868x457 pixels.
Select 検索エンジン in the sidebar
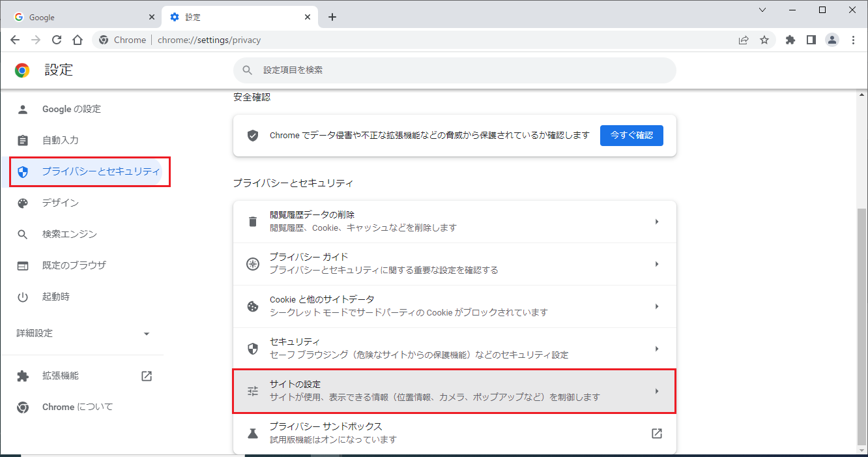tap(69, 234)
